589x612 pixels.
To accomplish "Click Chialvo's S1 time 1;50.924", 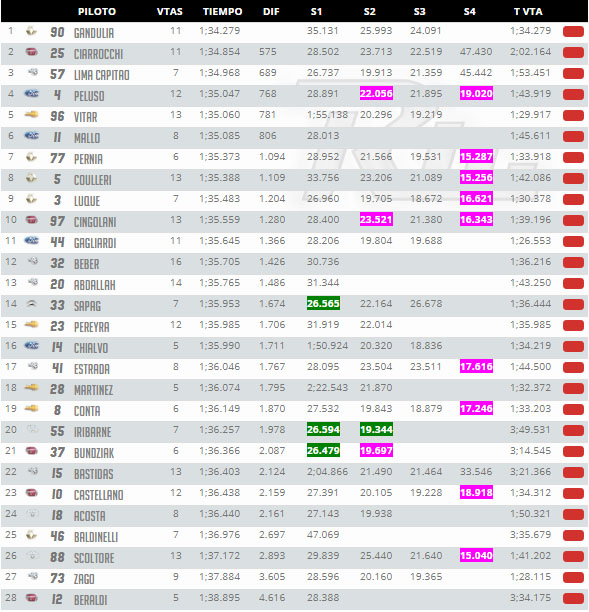I will [327, 346].
